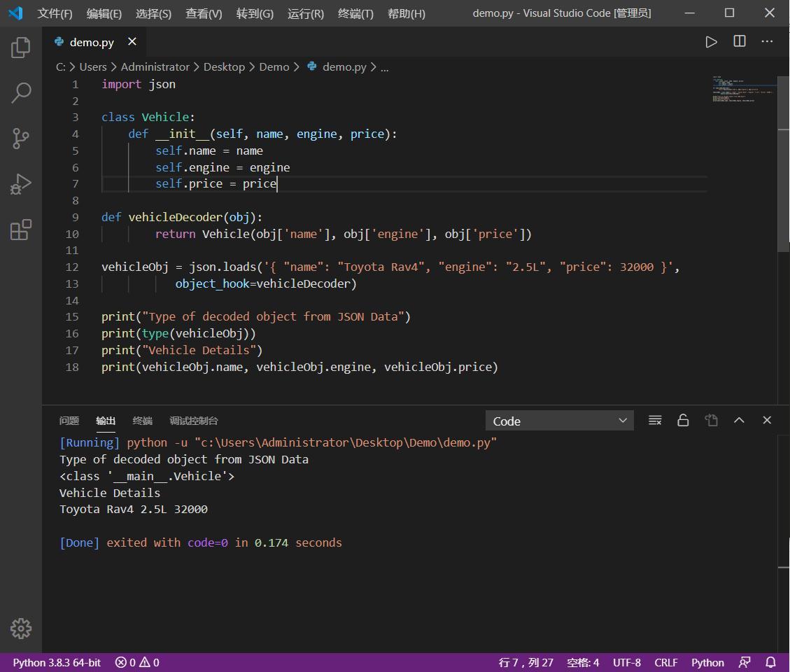
Task: Open the Extensions view
Action: (x=20, y=230)
